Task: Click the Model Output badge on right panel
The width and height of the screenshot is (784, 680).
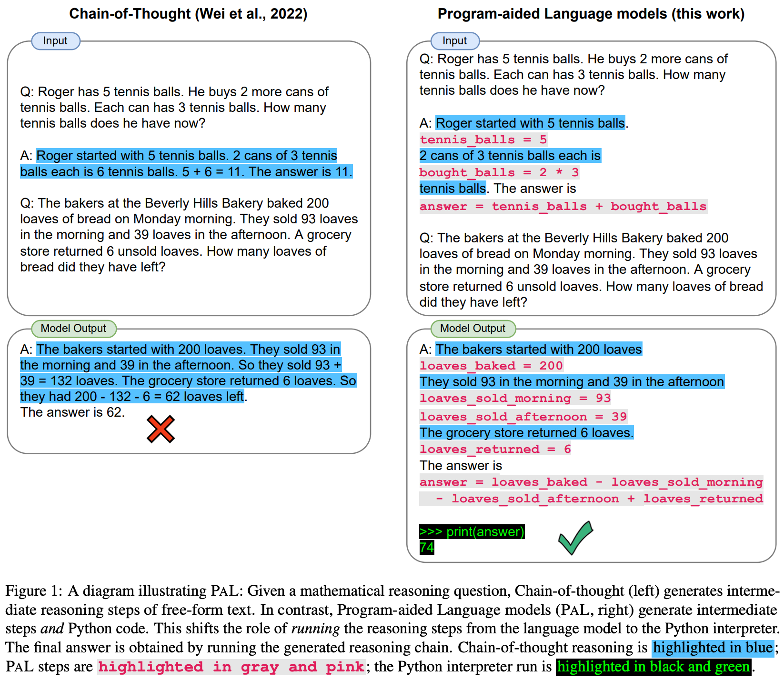Action: point(473,329)
